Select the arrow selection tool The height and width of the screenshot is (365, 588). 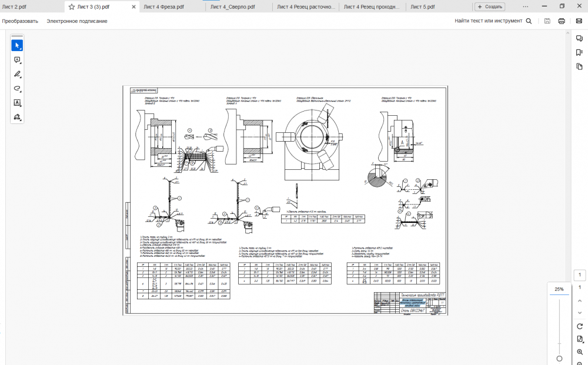[17, 45]
